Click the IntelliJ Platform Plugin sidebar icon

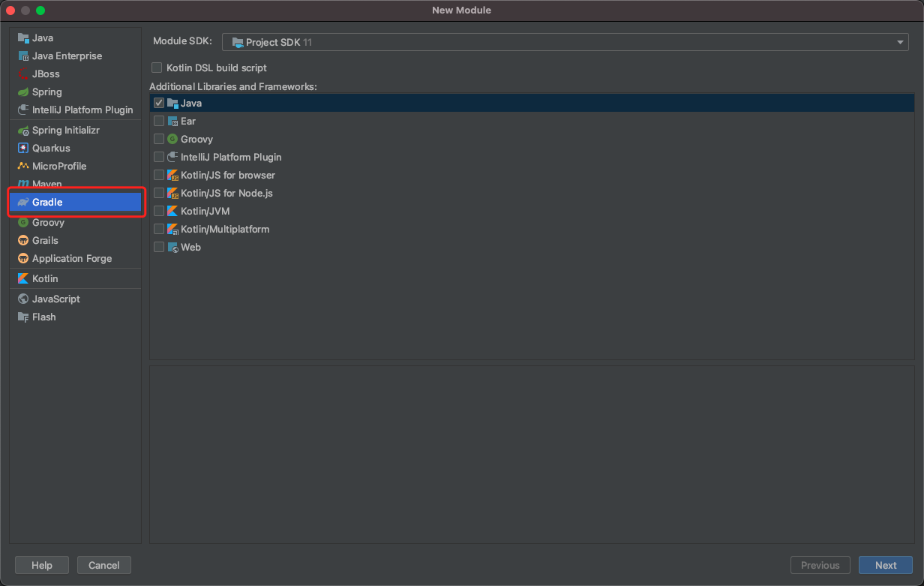coord(23,110)
